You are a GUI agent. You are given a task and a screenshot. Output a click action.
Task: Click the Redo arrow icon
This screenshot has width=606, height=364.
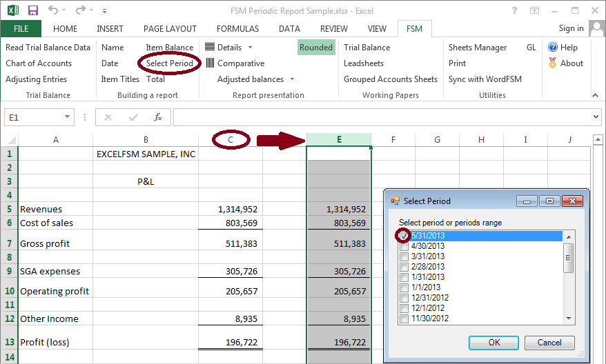[80, 10]
